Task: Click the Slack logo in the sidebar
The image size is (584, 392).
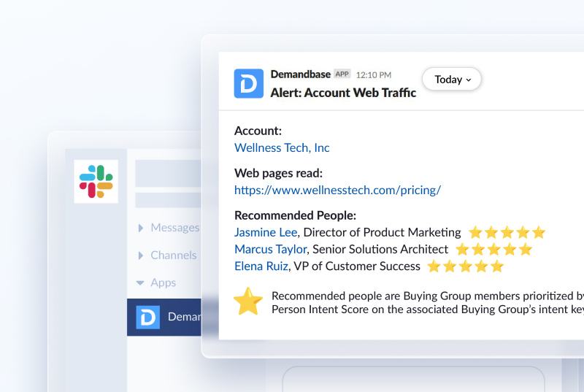Action: click(x=96, y=182)
